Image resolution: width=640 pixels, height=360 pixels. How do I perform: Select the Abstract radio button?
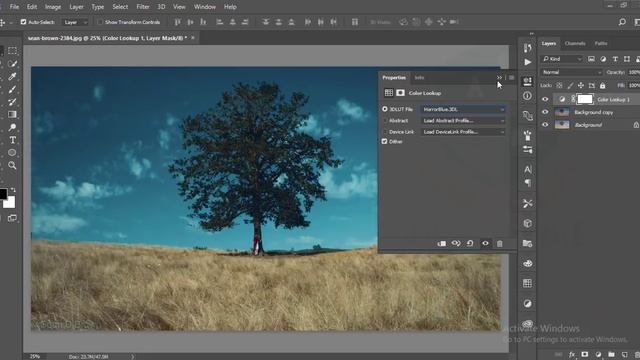(x=384, y=121)
